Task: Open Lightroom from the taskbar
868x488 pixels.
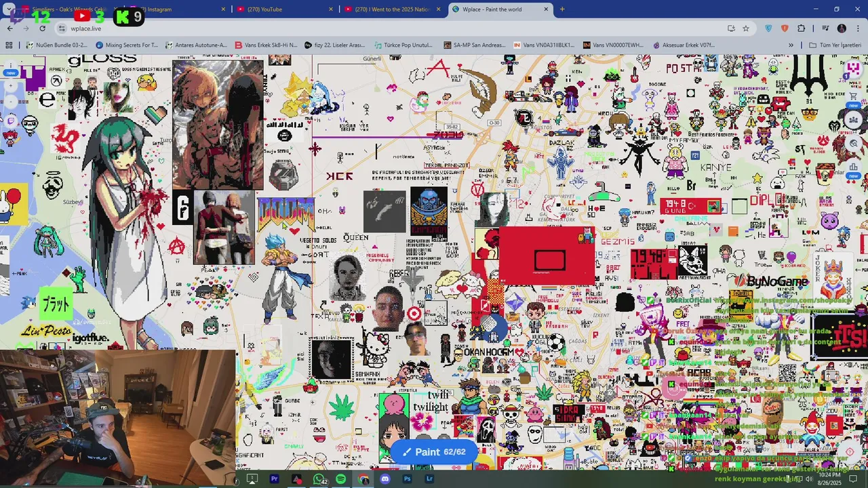Action: 429,479
